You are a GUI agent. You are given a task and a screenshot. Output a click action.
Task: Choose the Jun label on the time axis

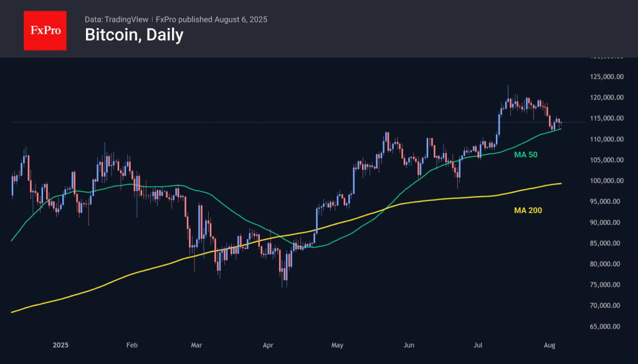click(409, 345)
